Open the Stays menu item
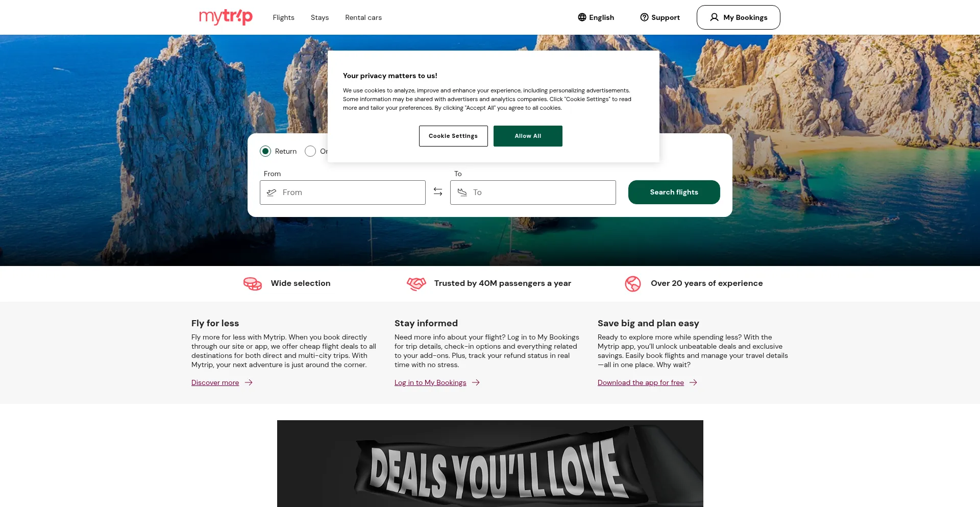This screenshot has height=507, width=980. point(320,17)
